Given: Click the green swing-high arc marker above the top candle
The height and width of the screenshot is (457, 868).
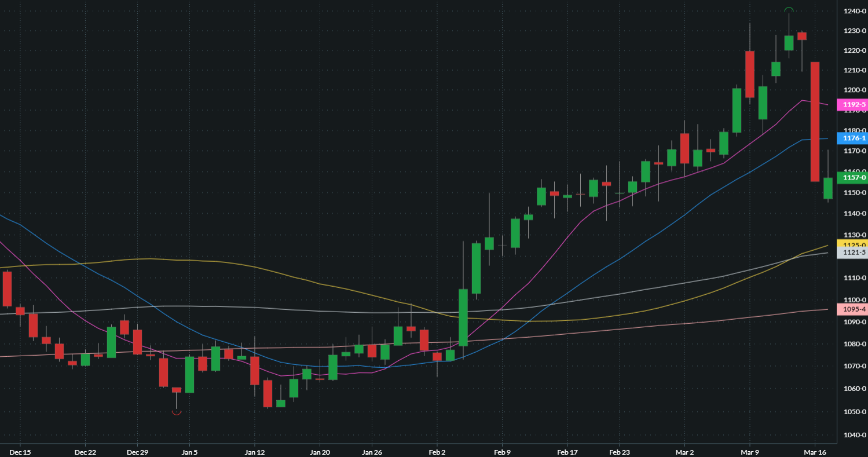Looking at the screenshot, I should pyautogui.click(x=789, y=9).
